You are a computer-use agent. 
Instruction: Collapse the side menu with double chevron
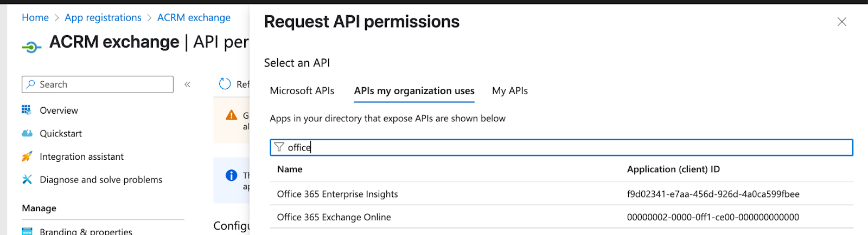187,84
